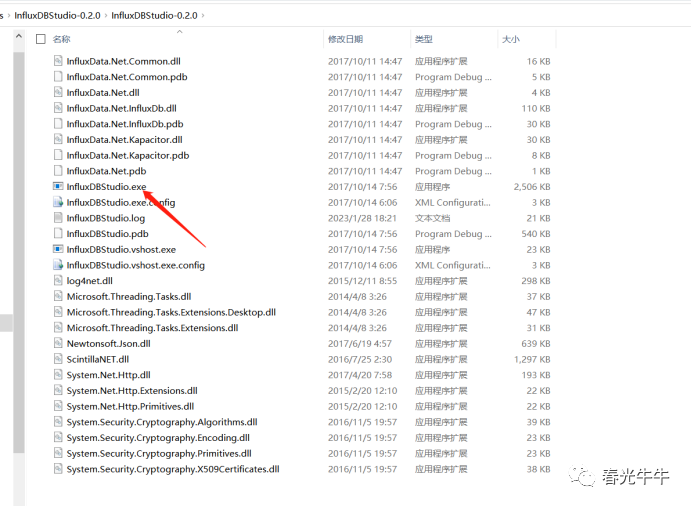692x507 pixels.
Task: Click the InfluxDBStudio.exe application icon
Action: 58,187
